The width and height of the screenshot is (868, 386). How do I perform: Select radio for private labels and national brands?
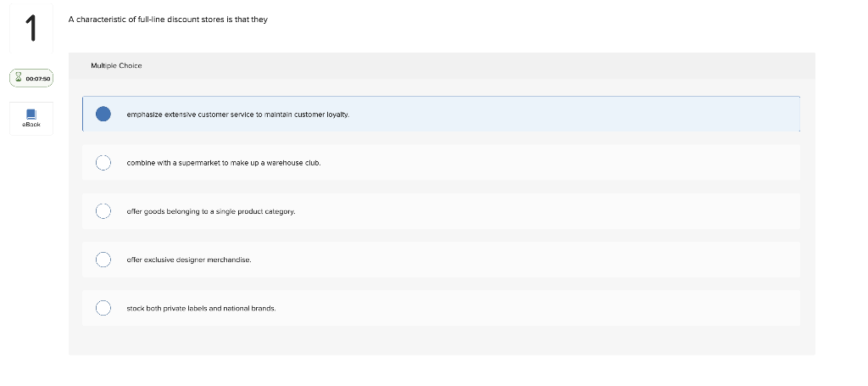click(x=103, y=308)
